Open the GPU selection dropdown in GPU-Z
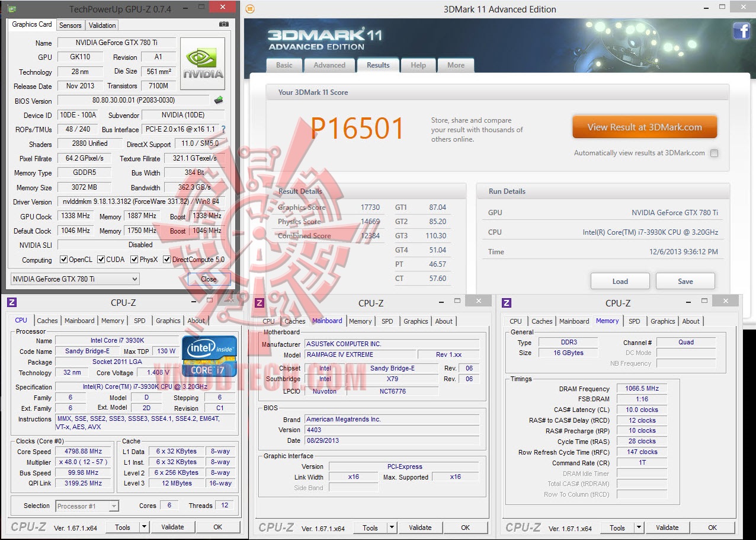The height and width of the screenshot is (540, 756). point(75,279)
